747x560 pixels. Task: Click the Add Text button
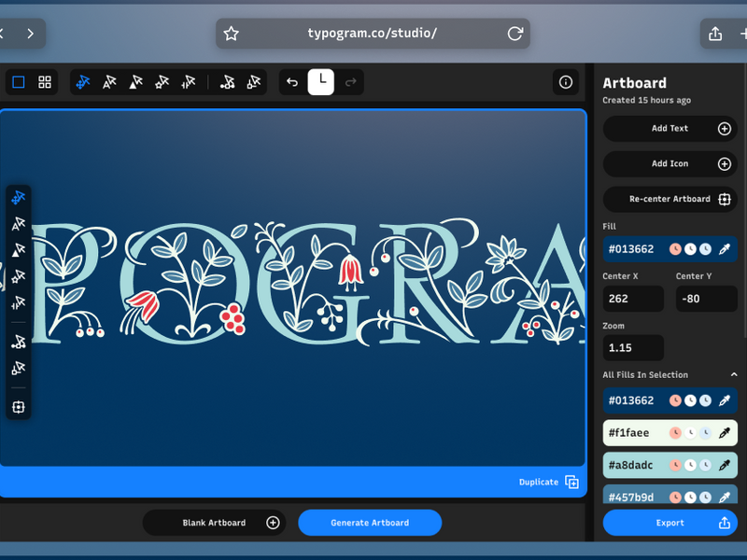(669, 129)
